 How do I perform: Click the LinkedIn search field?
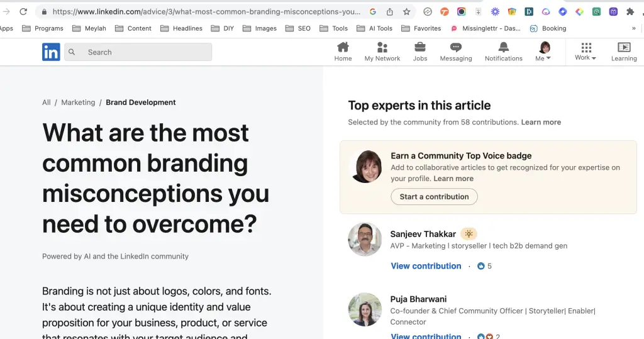(138, 52)
